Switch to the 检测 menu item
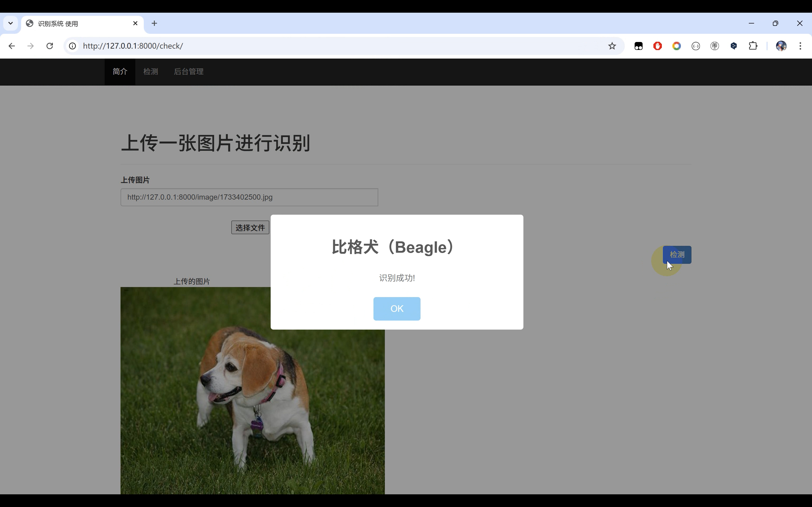812x507 pixels. [150, 71]
